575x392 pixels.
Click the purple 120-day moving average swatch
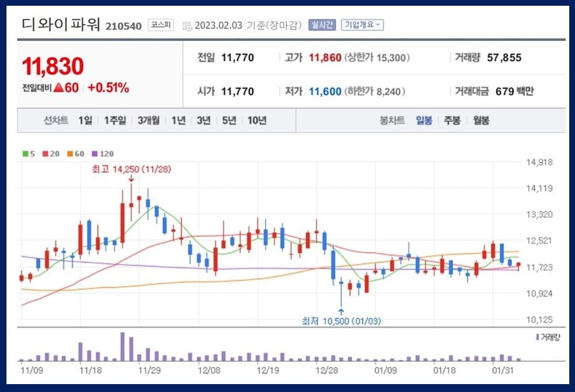[x=95, y=153]
